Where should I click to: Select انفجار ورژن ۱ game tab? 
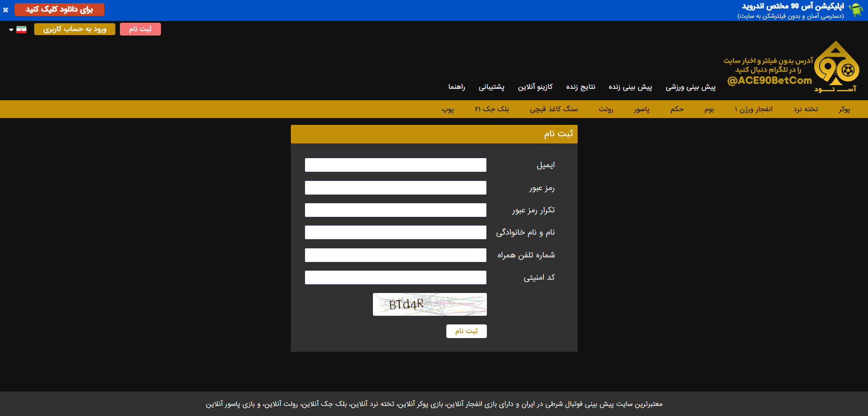tap(753, 109)
